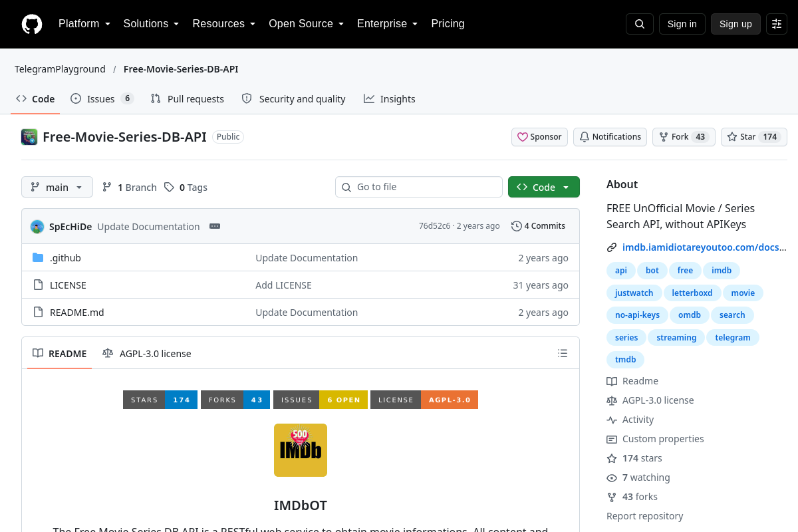
Task: Expand the Solutions menu
Action: point(152,24)
